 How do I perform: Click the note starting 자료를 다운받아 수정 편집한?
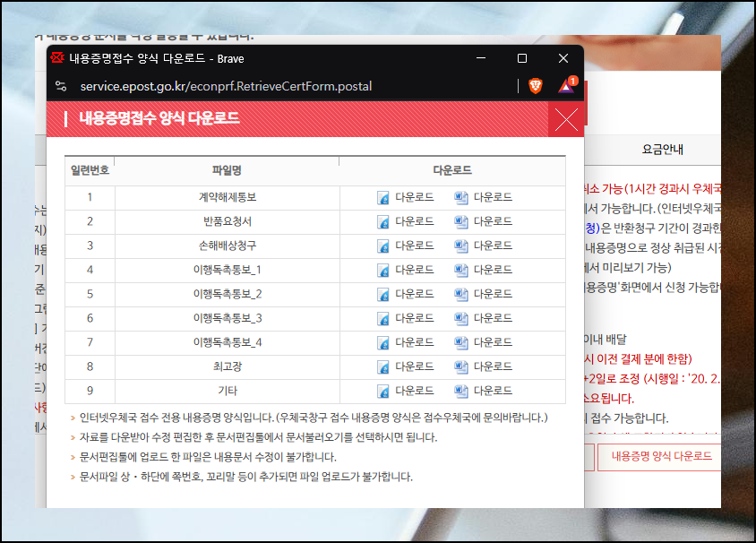pyautogui.click(x=258, y=437)
